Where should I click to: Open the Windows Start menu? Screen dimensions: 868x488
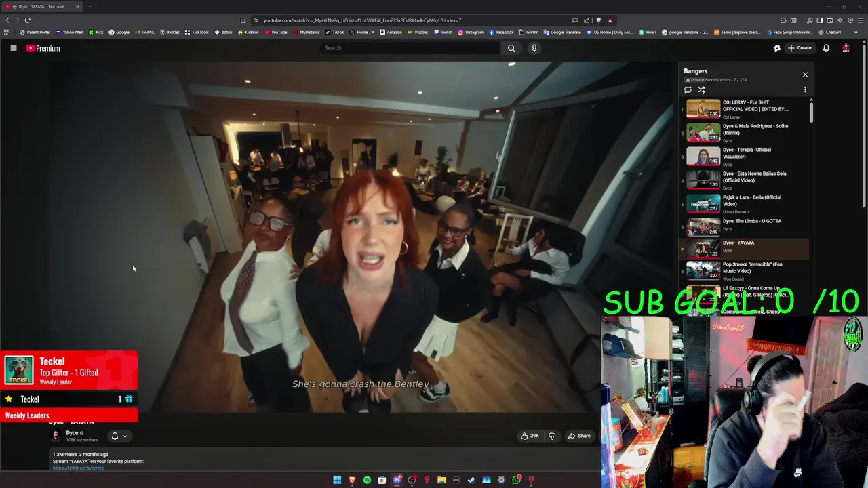click(337, 480)
